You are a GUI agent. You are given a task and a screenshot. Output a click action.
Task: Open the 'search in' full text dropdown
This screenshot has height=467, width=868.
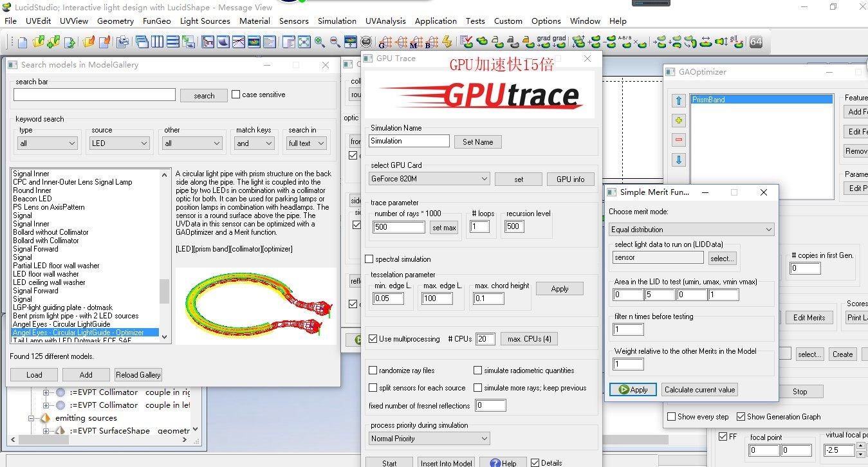tap(307, 143)
